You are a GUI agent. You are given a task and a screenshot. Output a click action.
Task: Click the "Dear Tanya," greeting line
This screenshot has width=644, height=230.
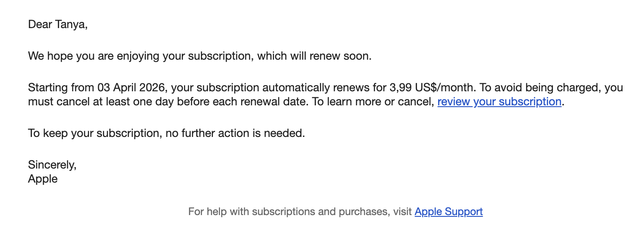[58, 24]
